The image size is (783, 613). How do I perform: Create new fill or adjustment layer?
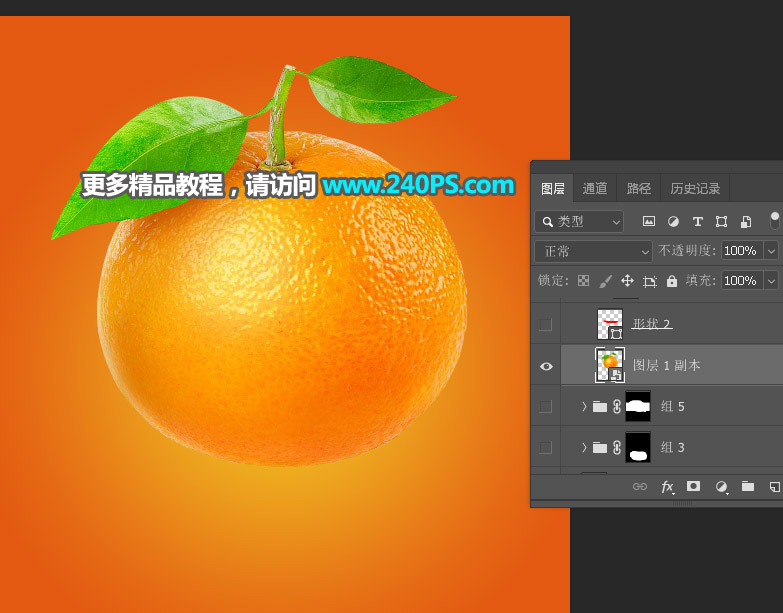click(721, 487)
